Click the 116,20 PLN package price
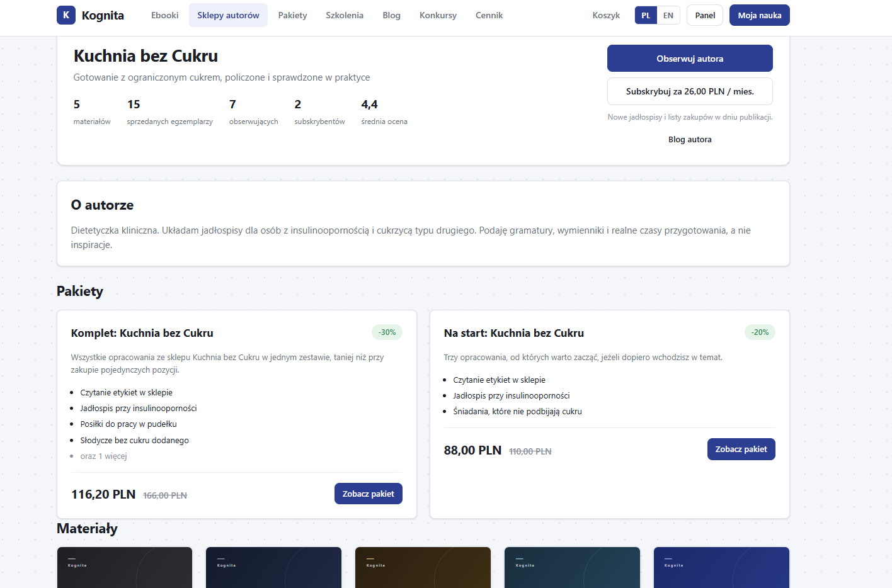The image size is (892, 588). (103, 494)
